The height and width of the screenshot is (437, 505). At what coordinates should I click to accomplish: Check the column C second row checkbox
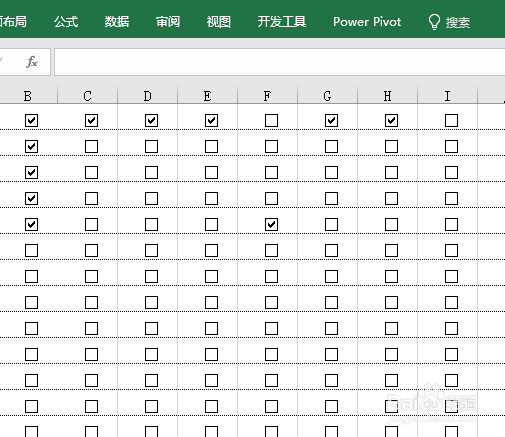tap(91, 146)
